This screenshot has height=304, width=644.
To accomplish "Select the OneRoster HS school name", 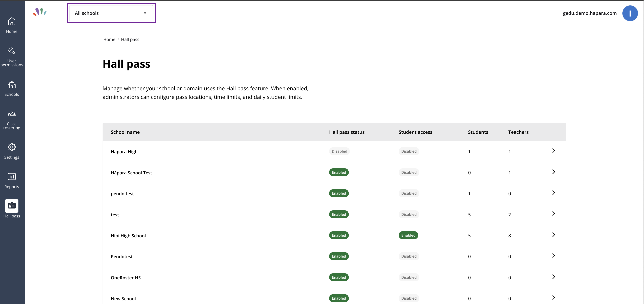I will (x=125, y=277).
